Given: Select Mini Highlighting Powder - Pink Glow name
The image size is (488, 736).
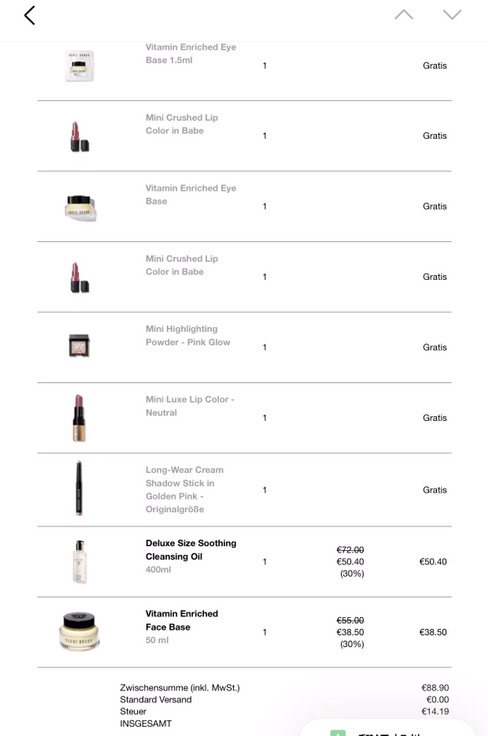Looking at the screenshot, I should click(188, 336).
